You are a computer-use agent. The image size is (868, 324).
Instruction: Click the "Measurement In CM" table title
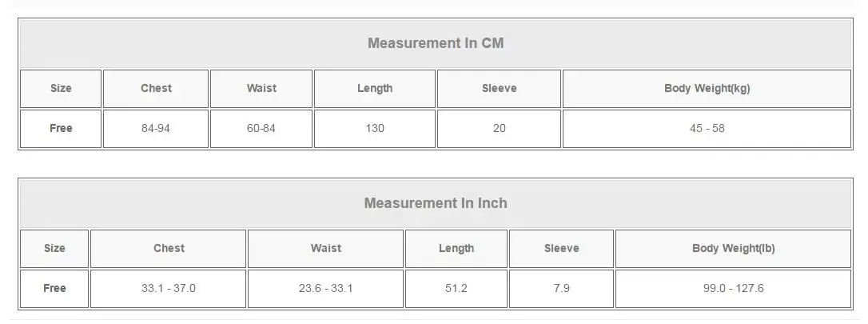pyautogui.click(x=436, y=43)
